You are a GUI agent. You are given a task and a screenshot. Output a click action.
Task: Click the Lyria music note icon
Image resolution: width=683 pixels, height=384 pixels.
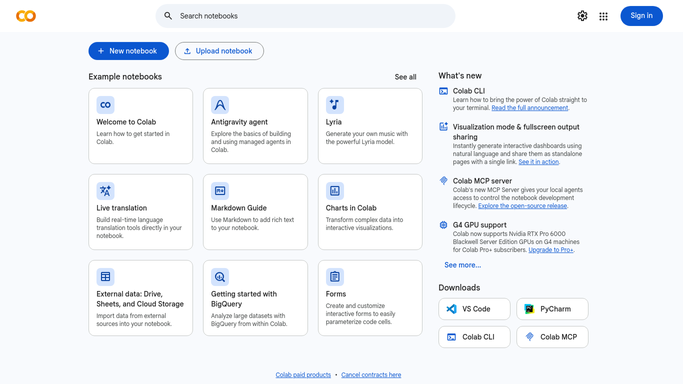(x=335, y=105)
